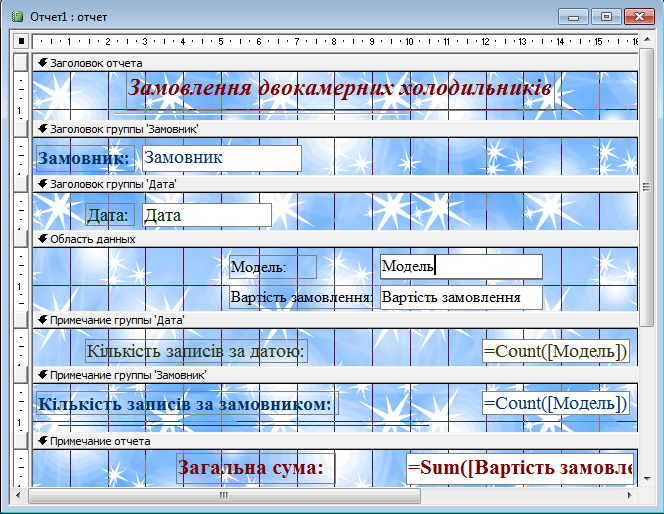The height and width of the screenshot is (514, 664).
Task: Select the title label 'Замовлення двокамерних холодильників'
Action: 340,90
